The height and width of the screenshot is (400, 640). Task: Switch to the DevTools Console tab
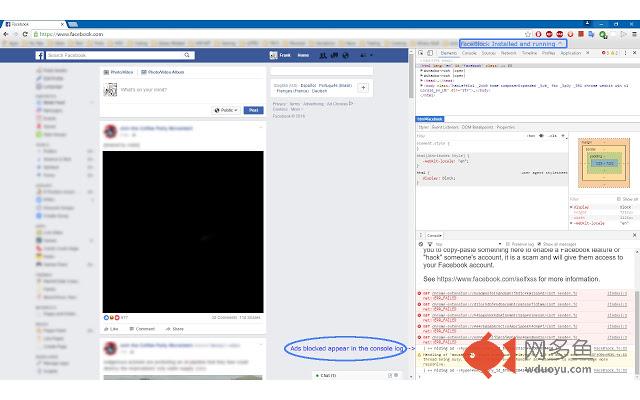469,53
